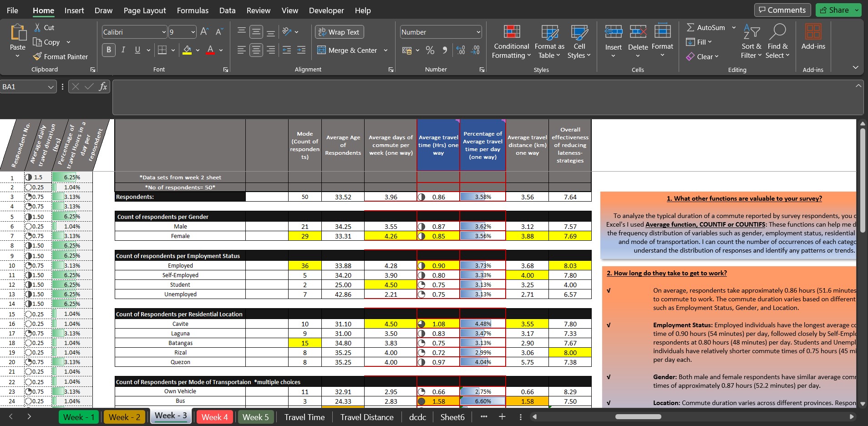Viewport: 868px width, 426px height.
Task: Increase indent in the Alignment group
Action: pos(301,50)
